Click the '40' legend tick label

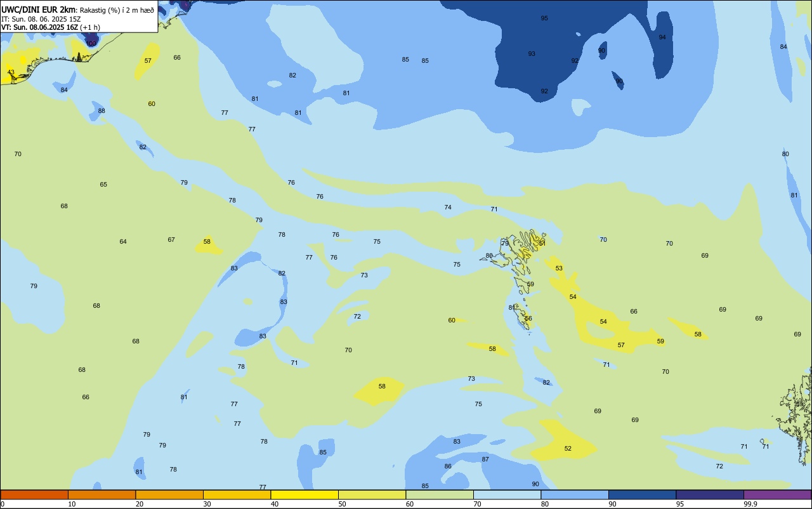coord(275,504)
